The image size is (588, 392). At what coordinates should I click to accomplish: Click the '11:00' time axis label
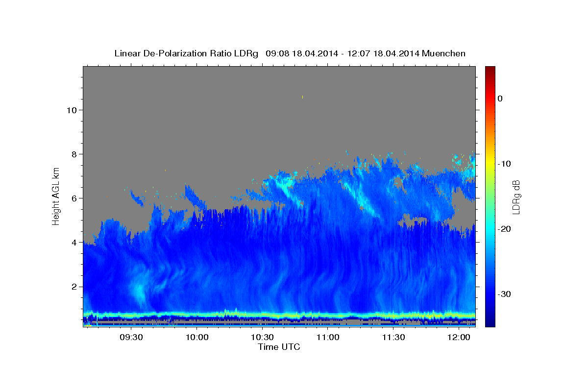point(327,338)
